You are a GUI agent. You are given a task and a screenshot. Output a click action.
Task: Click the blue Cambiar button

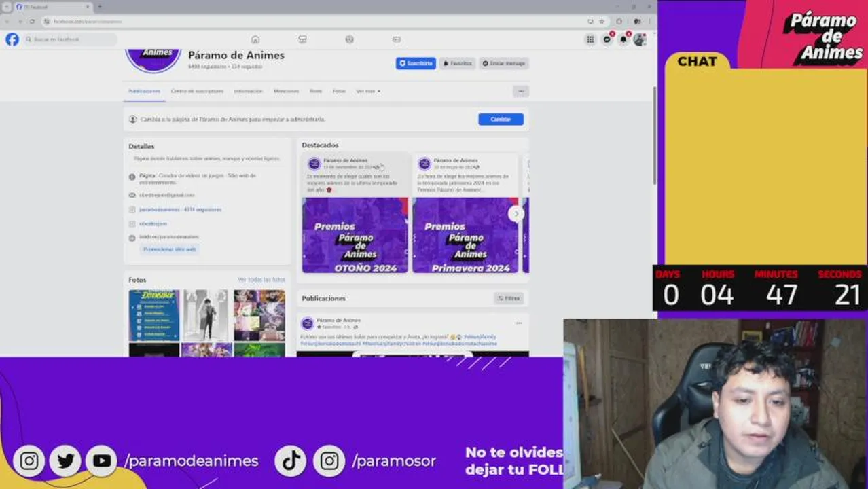tap(501, 119)
